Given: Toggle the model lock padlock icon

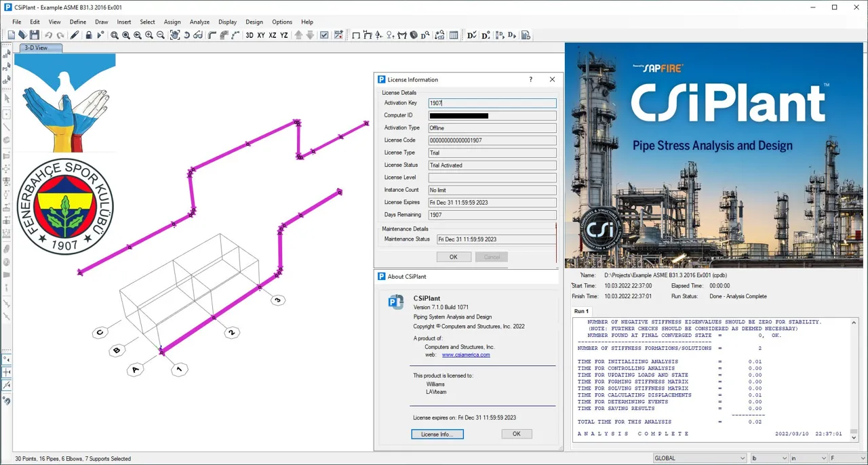Looking at the screenshot, I should point(89,35).
